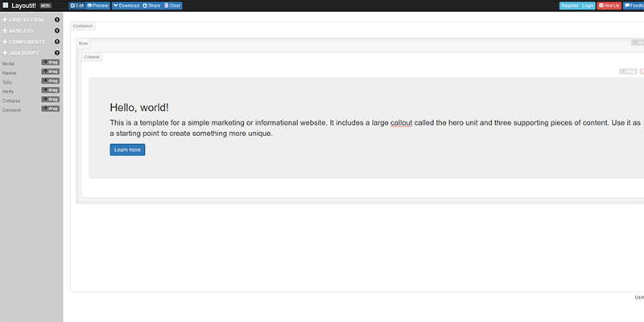Click the Row label tab
Viewport: 644px width, 322px height.
[x=84, y=43]
